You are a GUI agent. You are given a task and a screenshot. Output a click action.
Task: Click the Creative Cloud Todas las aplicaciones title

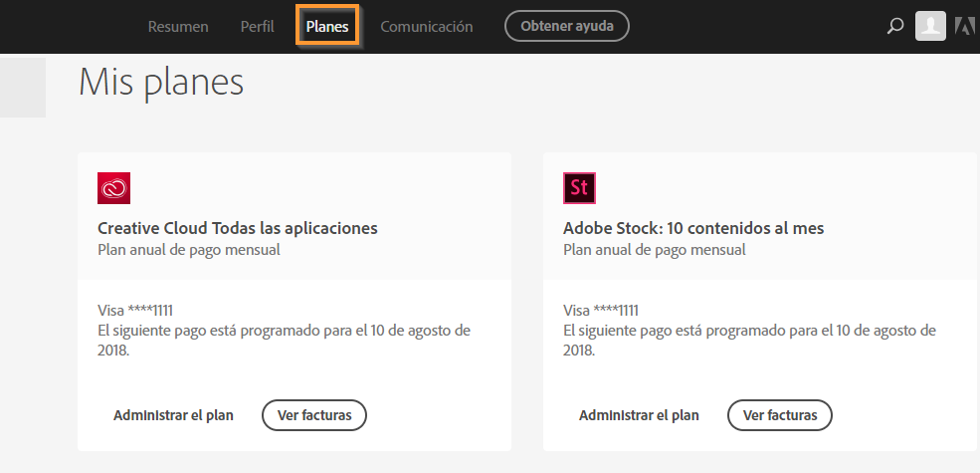(x=238, y=228)
